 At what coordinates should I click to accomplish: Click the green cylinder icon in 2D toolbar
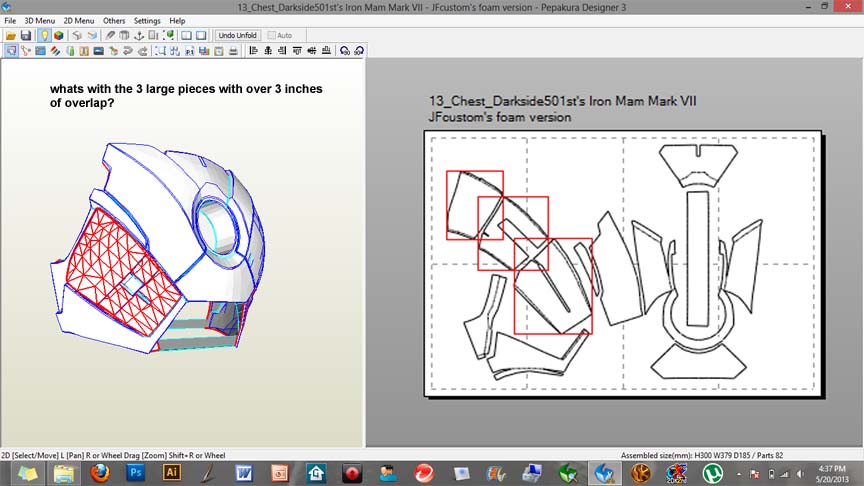tap(70, 51)
